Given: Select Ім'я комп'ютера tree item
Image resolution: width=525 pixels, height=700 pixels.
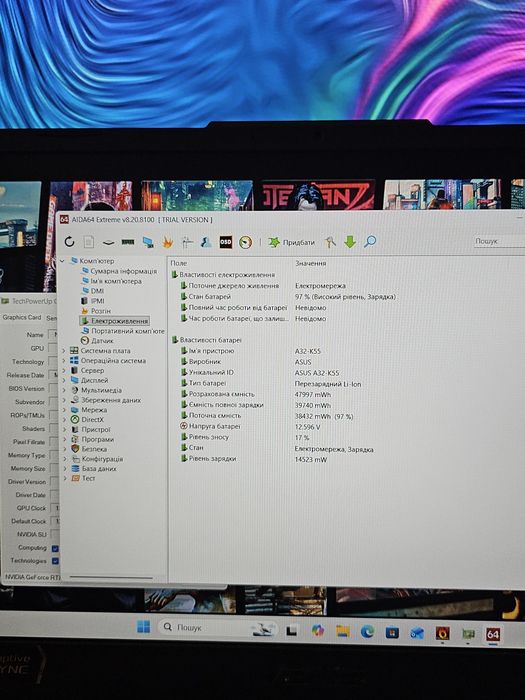Looking at the screenshot, I should (x=116, y=281).
